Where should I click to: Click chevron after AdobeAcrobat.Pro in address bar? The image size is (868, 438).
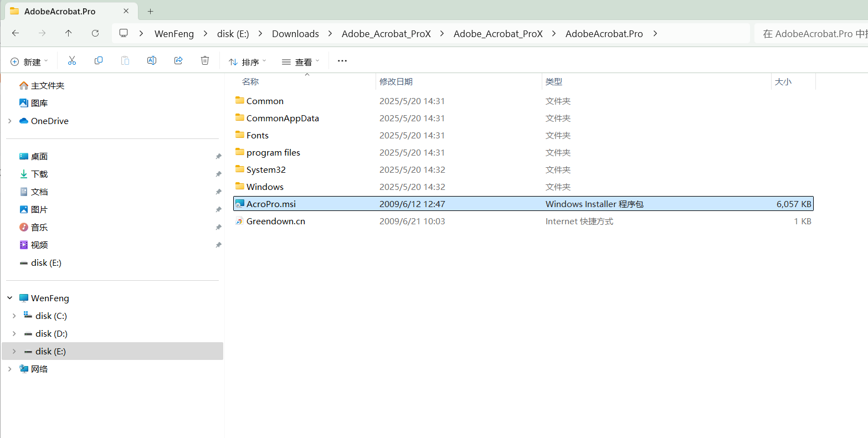pyautogui.click(x=655, y=33)
